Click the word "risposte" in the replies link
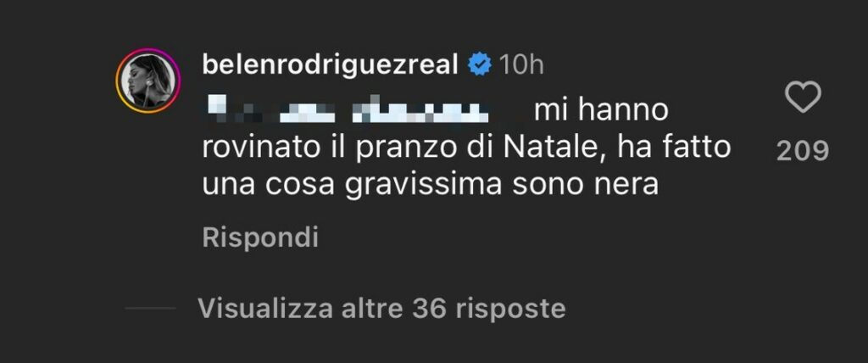The height and width of the screenshot is (363, 868). 510,308
